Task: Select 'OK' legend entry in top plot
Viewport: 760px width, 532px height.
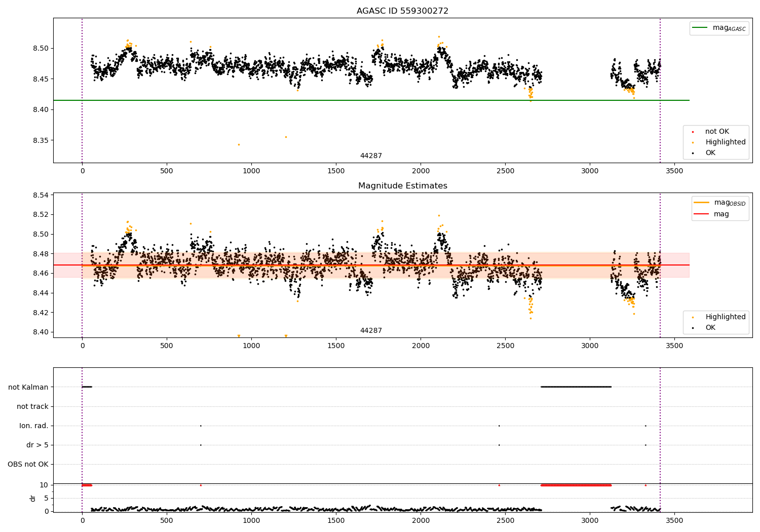Action: (x=710, y=153)
